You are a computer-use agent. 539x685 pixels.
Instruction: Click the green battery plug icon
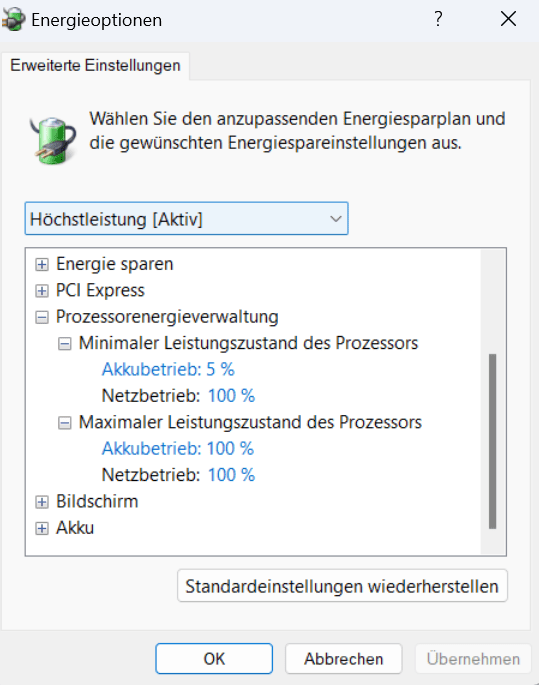coord(53,140)
